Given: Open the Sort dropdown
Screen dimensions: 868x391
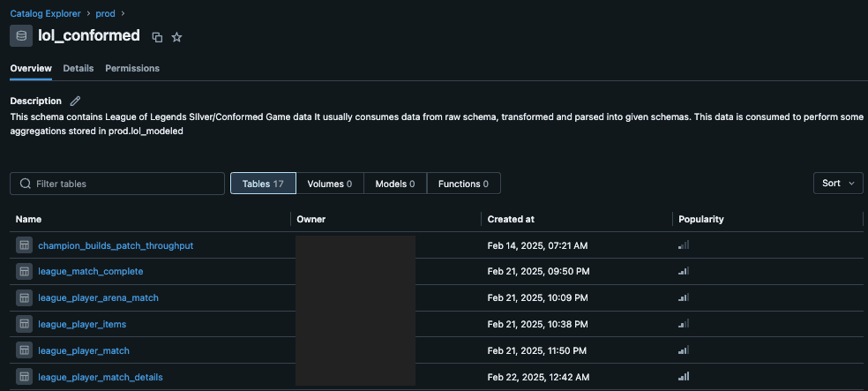Looking at the screenshot, I should click(x=838, y=183).
